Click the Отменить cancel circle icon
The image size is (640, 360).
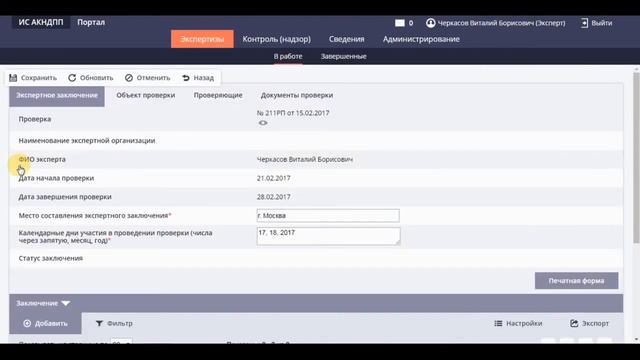(129, 78)
